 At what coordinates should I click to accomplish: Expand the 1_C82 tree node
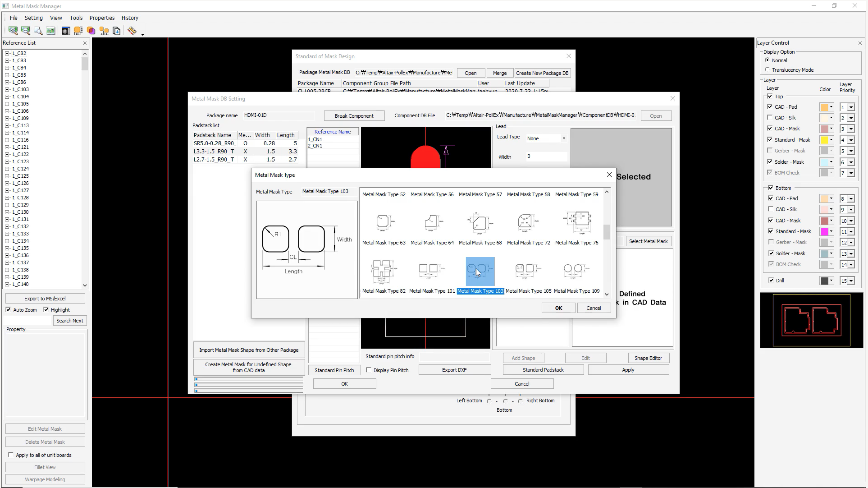coord(7,53)
